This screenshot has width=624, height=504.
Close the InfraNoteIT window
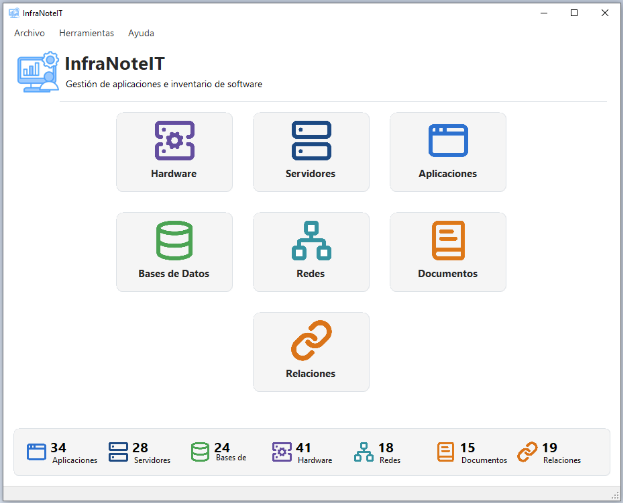tap(605, 13)
